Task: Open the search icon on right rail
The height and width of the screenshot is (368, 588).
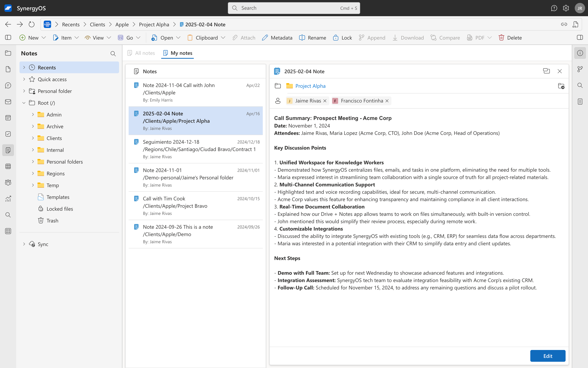Action: (580, 85)
